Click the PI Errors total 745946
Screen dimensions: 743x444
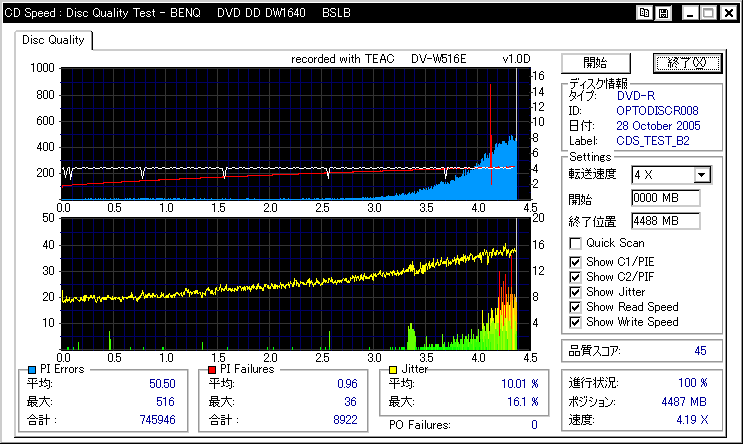pos(157,420)
